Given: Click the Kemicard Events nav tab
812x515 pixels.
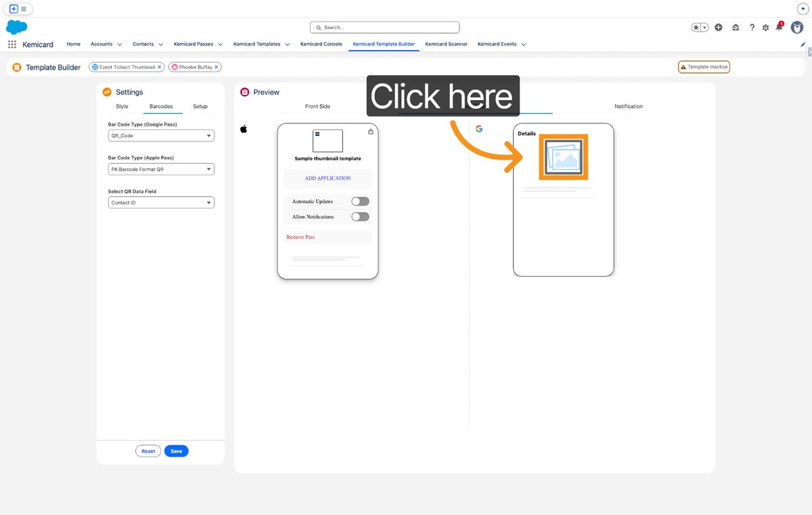Looking at the screenshot, I should pos(497,44).
